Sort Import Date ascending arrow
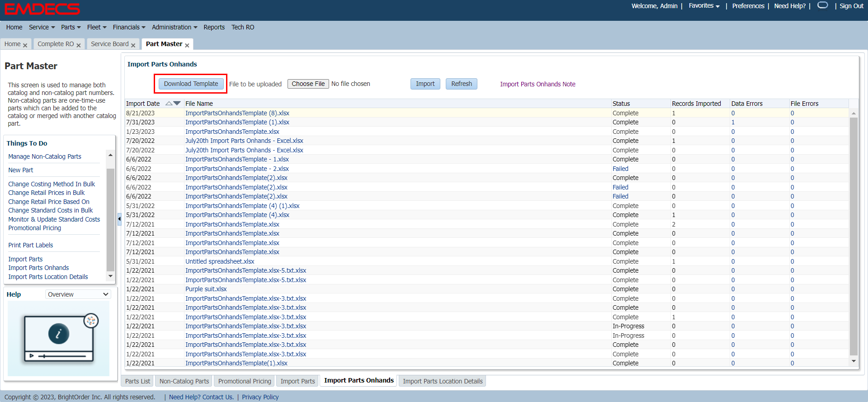This screenshot has height=402, width=868. [169, 103]
